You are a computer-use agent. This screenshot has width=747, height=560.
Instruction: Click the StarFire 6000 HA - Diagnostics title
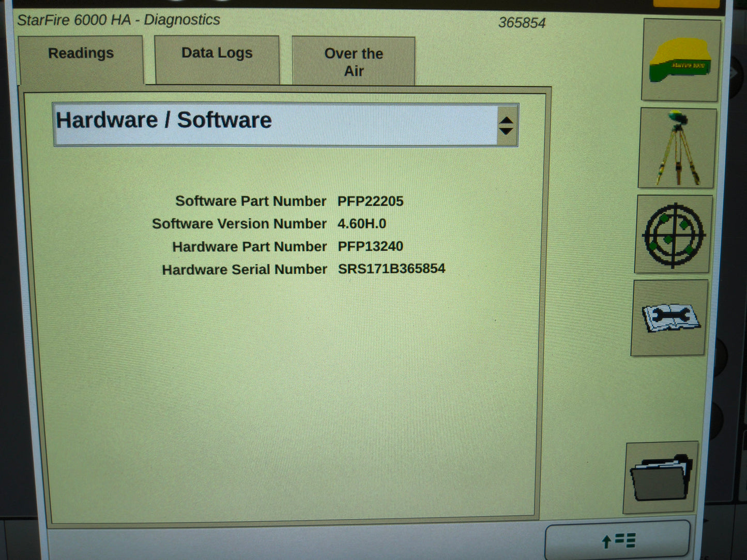pyautogui.click(x=118, y=20)
